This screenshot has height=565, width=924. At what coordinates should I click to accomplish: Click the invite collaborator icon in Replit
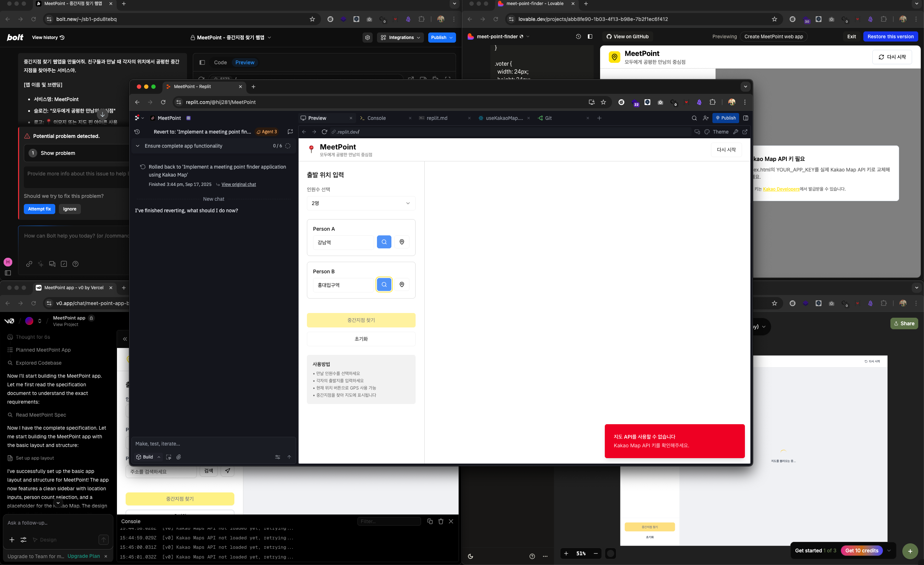point(706,118)
